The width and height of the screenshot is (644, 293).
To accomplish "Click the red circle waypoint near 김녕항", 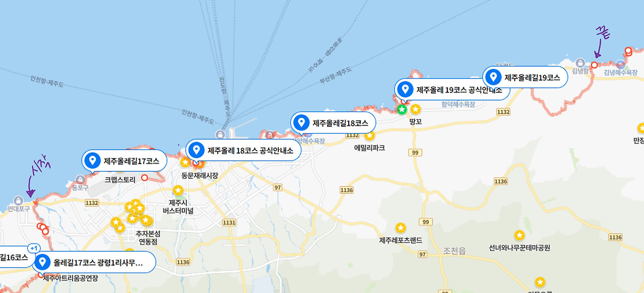I will click(x=594, y=65).
